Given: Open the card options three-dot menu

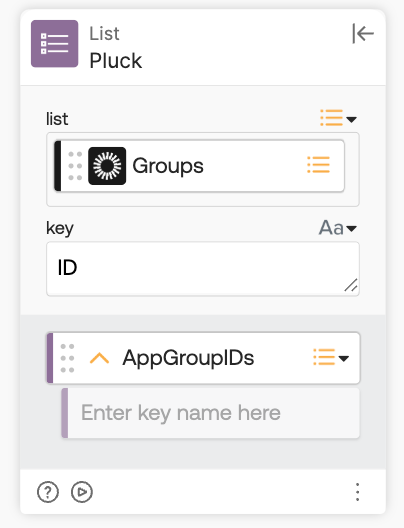Looking at the screenshot, I should coord(358,492).
